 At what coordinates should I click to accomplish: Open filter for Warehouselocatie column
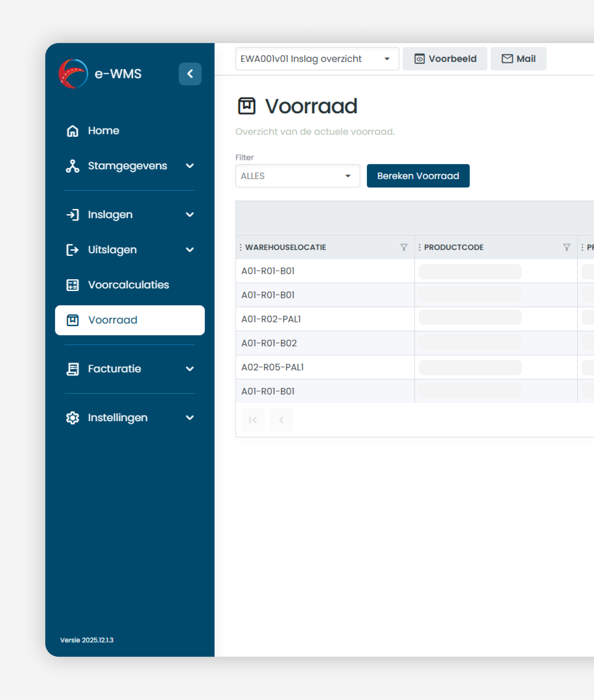[404, 247]
